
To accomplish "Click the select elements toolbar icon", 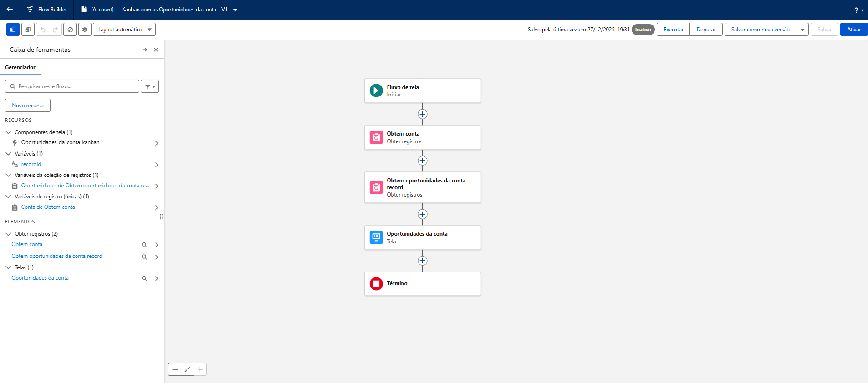I will click(x=28, y=30).
